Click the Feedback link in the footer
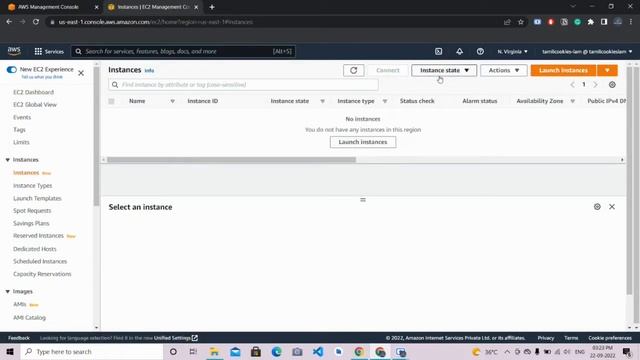 click(19, 338)
